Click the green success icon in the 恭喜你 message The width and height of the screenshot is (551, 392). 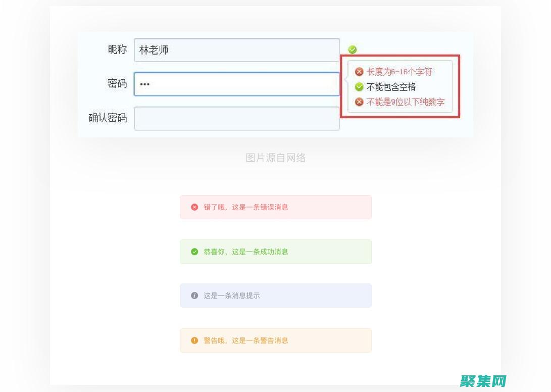(194, 252)
